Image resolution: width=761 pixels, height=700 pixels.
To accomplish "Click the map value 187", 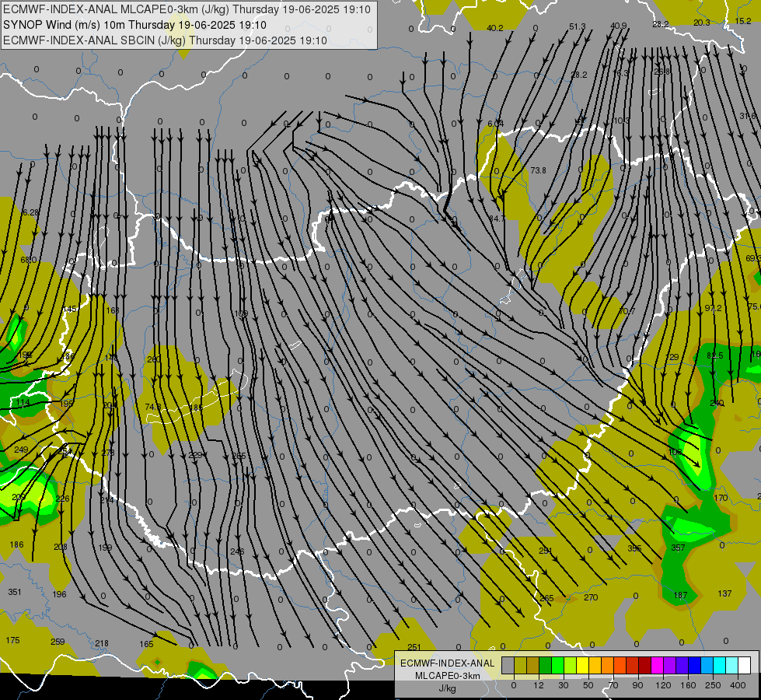I will [680, 596].
